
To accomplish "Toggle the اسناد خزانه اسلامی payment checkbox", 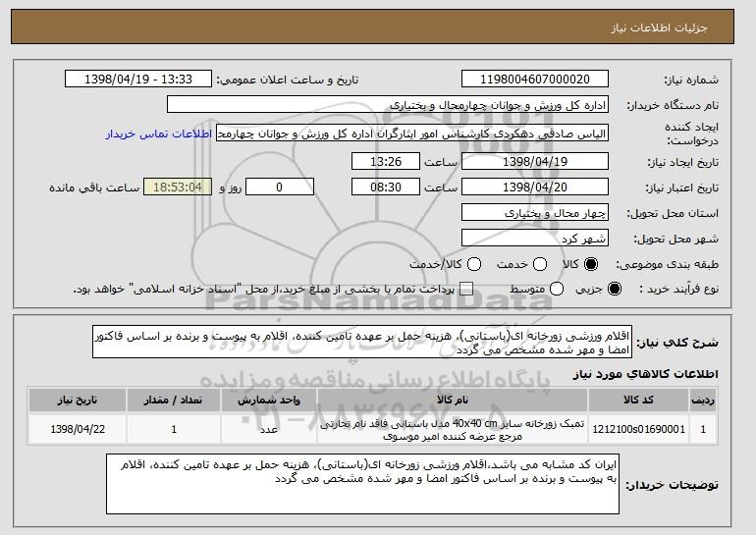I will (466, 289).
